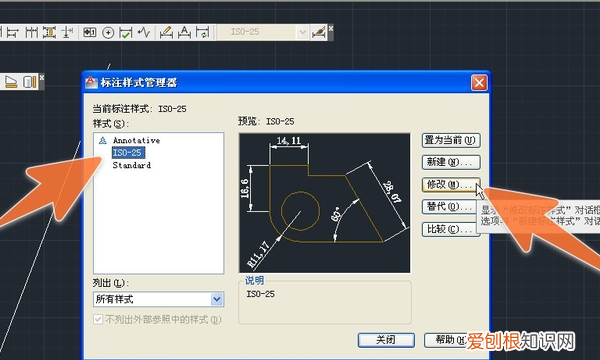The height and width of the screenshot is (360, 600).
Task: Click the wedge-shaped icon on lower floating toolbar
Action: coord(11,82)
